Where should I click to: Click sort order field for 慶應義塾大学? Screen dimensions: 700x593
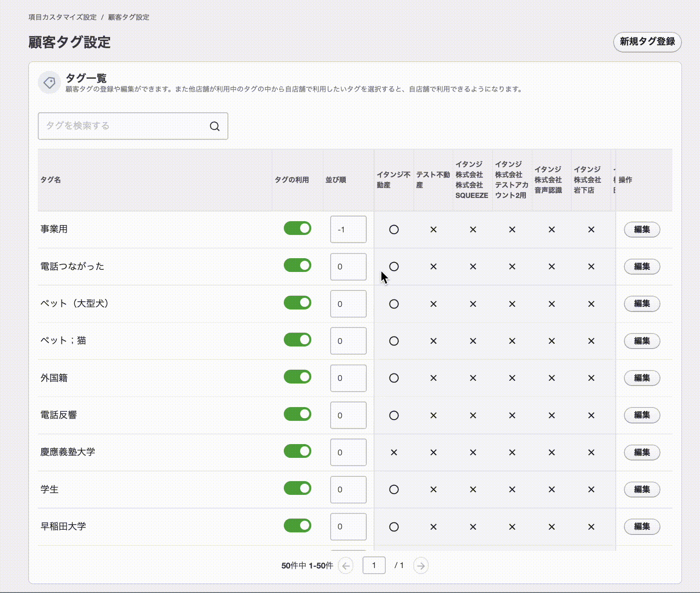point(348,452)
